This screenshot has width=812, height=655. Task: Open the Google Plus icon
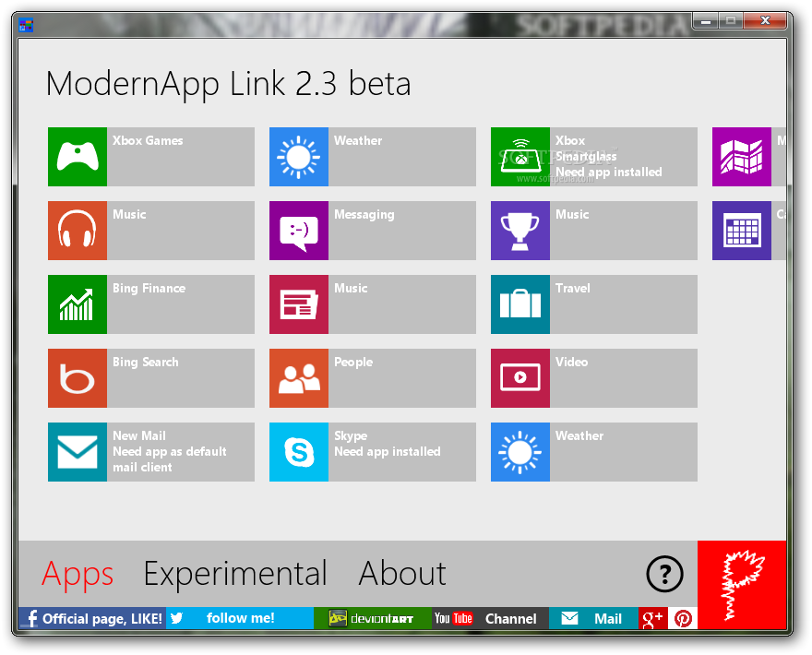[x=652, y=618]
